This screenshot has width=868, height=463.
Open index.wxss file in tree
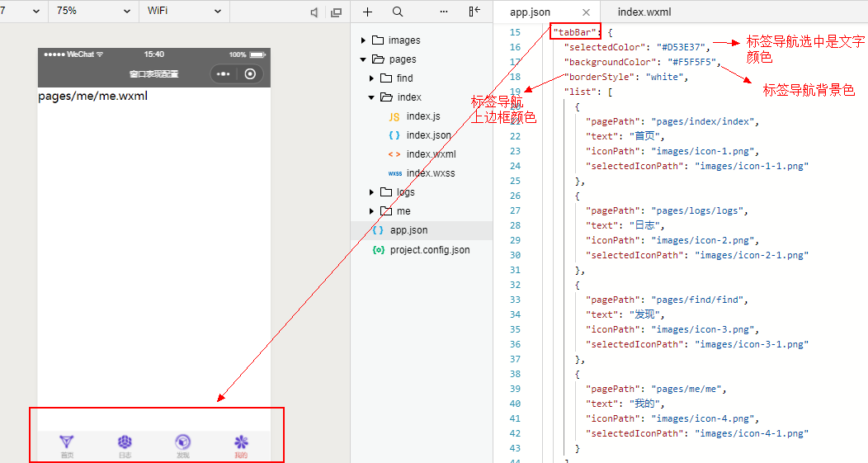pyautogui.click(x=431, y=172)
